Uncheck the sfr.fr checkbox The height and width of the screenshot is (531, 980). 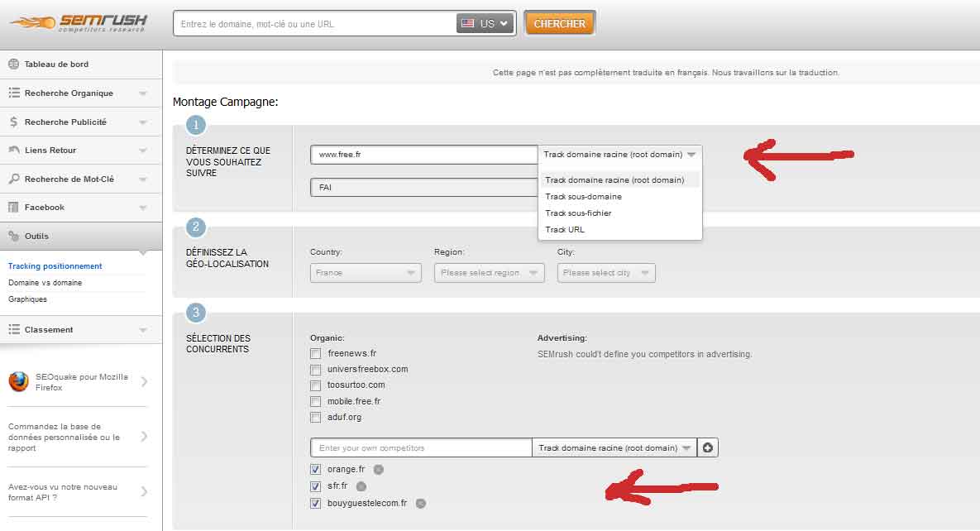tap(316, 486)
